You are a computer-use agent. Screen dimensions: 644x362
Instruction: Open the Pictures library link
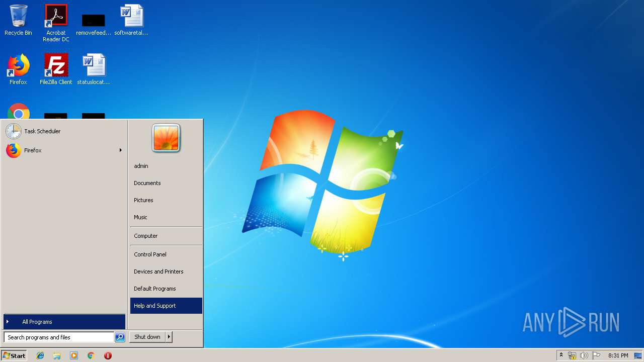coord(166,200)
